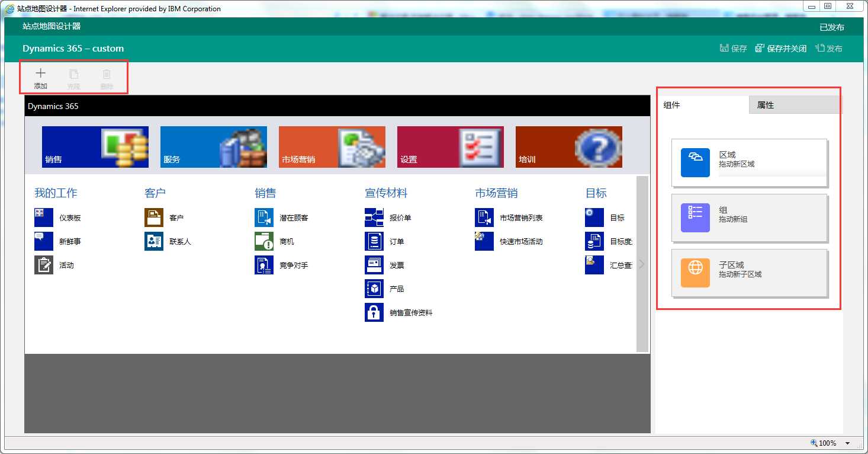The image size is (868, 454).
Task: Select the 联系人 contacts icon
Action: click(x=154, y=241)
